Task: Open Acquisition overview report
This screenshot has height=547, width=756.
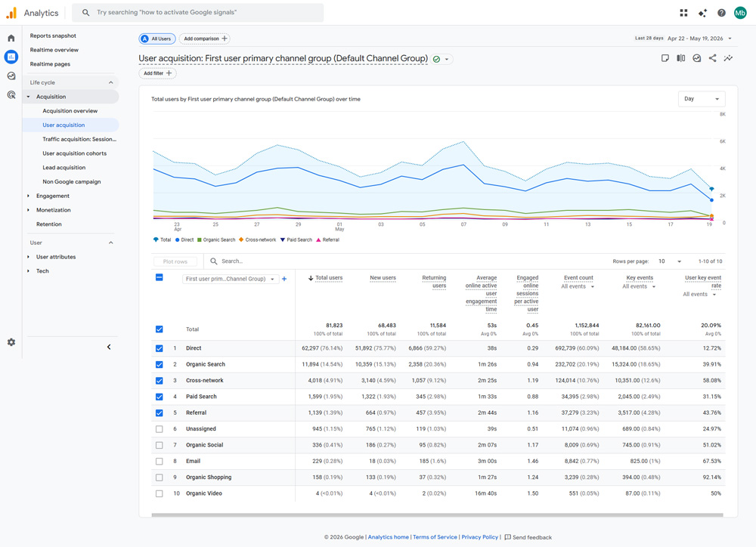Action: click(x=70, y=111)
